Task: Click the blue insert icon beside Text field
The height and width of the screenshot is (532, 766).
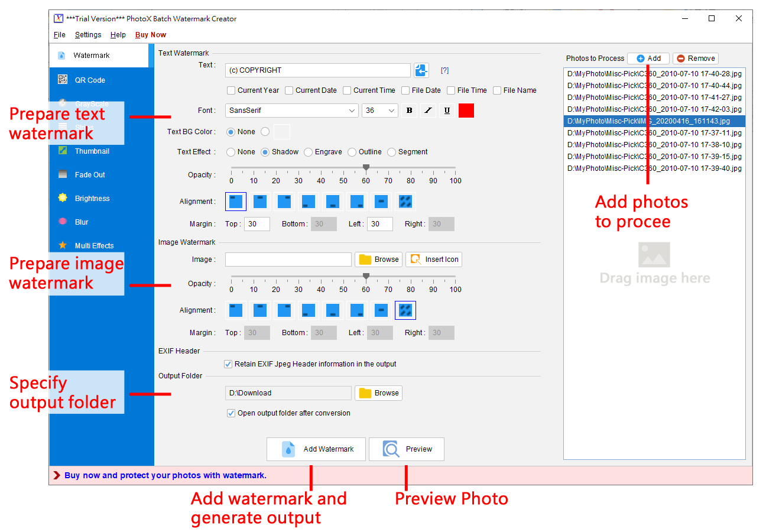Action: click(421, 70)
